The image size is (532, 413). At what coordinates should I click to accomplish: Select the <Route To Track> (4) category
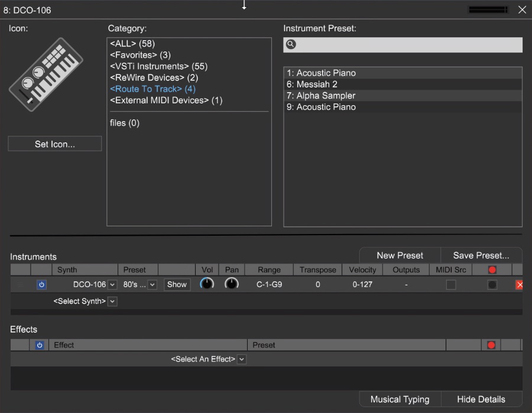pos(153,89)
